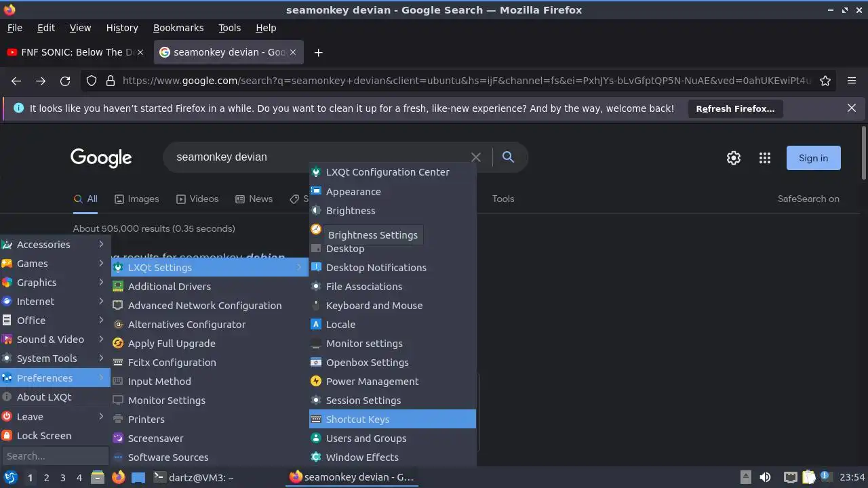The image size is (868, 488).
Task: Expand the Internet category arrow
Action: (x=101, y=301)
